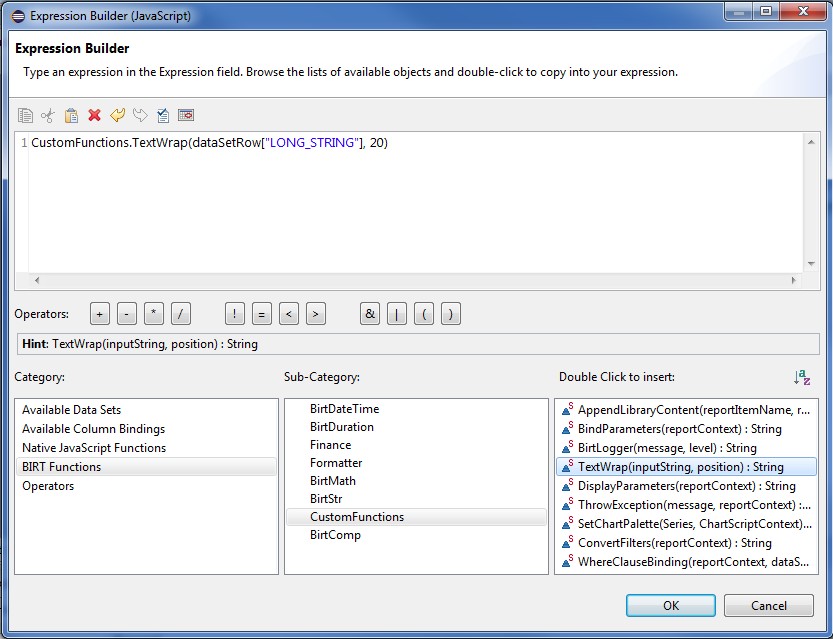Select the Available Data Sets category
Image resolution: width=833 pixels, height=639 pixels.
(x=71, y=410)
